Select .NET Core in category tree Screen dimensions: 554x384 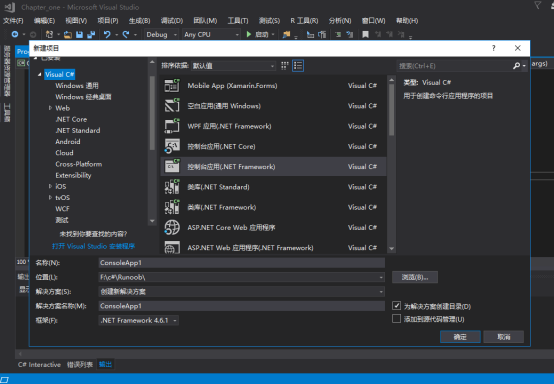[71, 119]
